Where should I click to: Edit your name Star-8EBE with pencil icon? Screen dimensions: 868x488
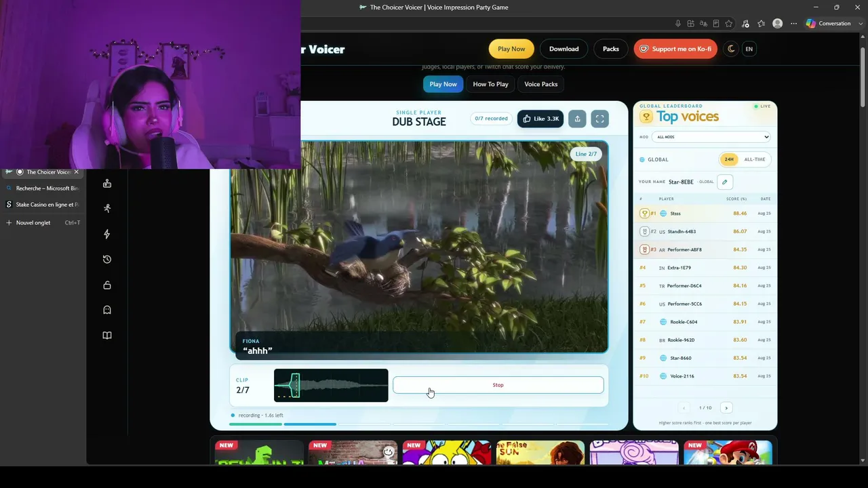coord(725,182)
